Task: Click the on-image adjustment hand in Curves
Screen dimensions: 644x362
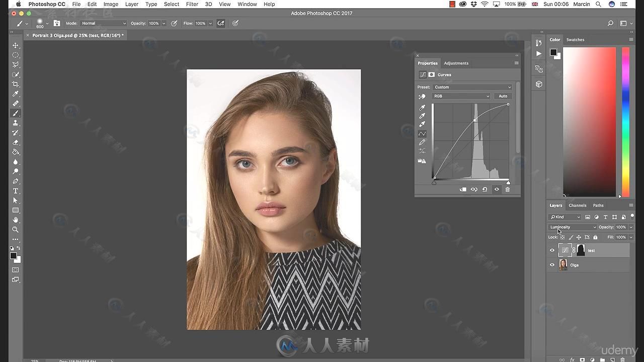Action: tap(422, 96)
